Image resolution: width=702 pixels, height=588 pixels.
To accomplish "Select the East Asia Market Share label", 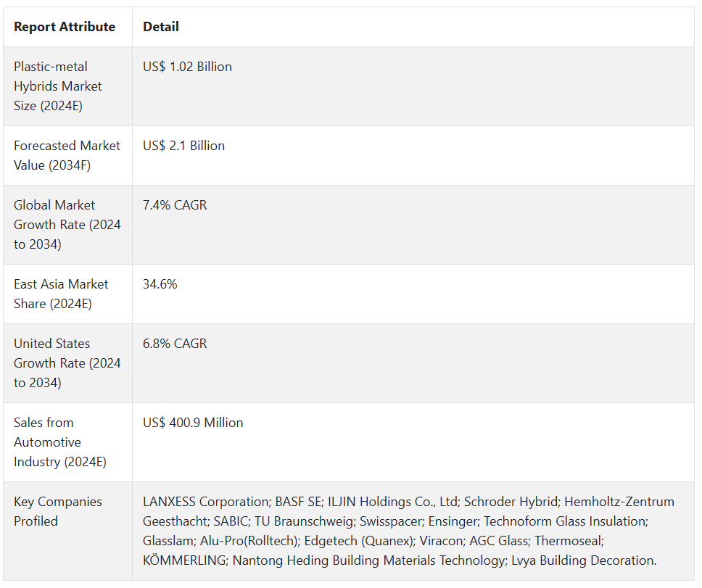I will click(x=61, y=294).
